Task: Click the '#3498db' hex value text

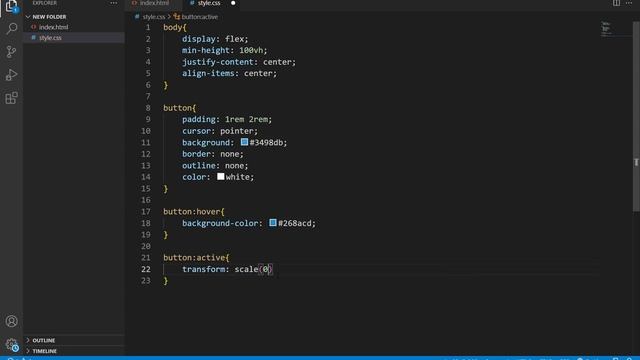Action: pyautogui.click(x=268, y=142)
